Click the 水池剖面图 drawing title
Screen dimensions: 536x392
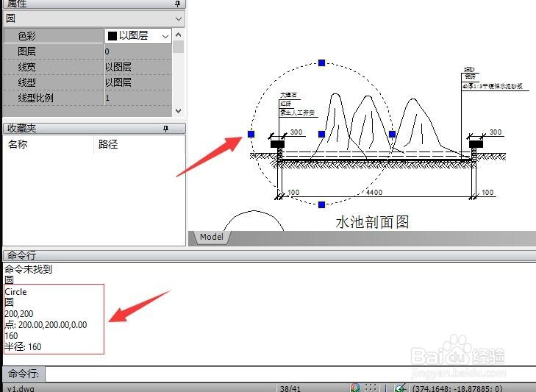[372, 222]
